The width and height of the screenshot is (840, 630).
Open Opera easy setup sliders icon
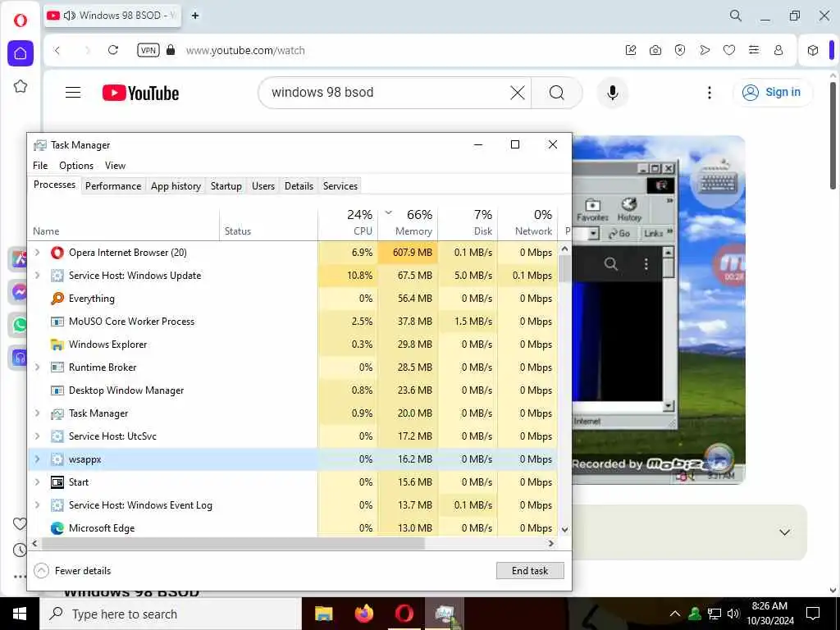click(x=754, y=50)
